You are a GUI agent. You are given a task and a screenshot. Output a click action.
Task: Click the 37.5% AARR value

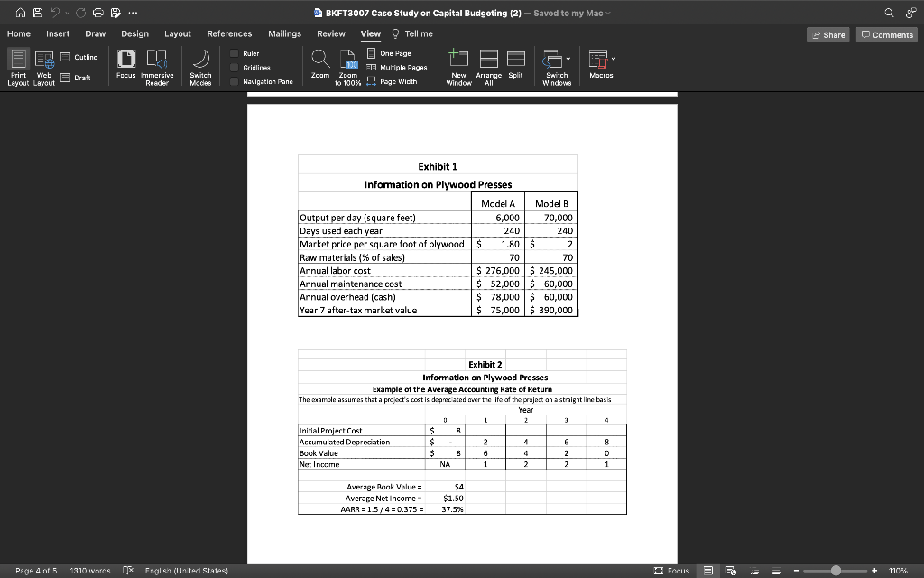point(453,509)
